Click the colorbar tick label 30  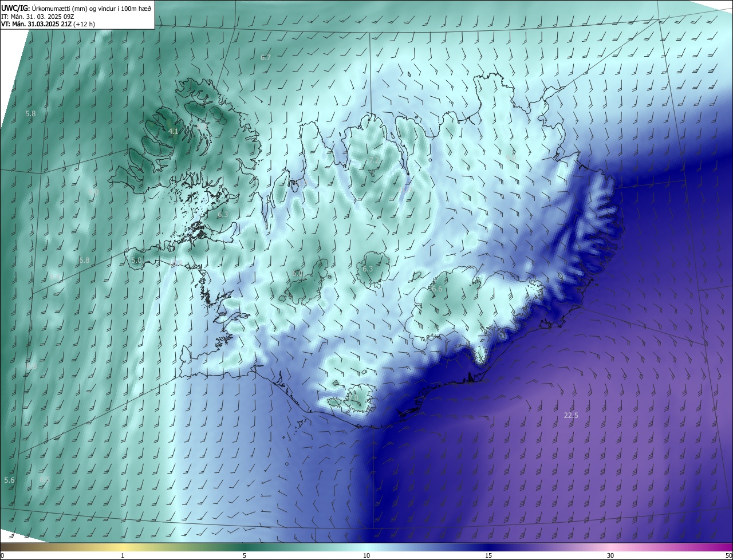click(610, 555)
